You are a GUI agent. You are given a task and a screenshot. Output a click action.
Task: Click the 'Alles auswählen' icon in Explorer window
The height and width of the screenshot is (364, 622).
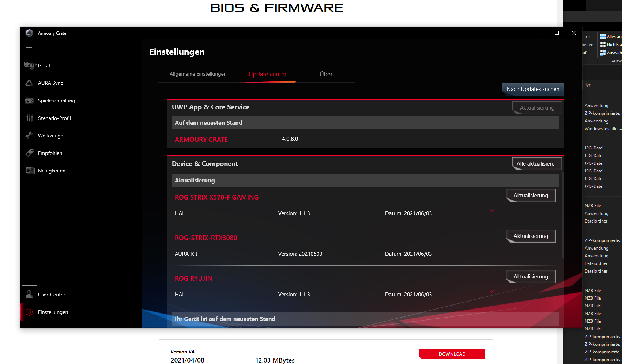[x=603, y=37]
